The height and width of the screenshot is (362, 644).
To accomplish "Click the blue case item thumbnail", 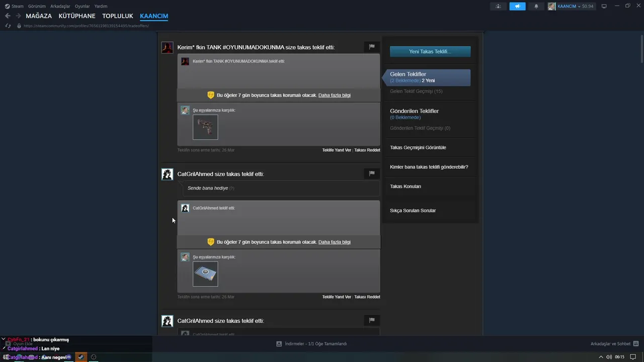I will [205, 274].
